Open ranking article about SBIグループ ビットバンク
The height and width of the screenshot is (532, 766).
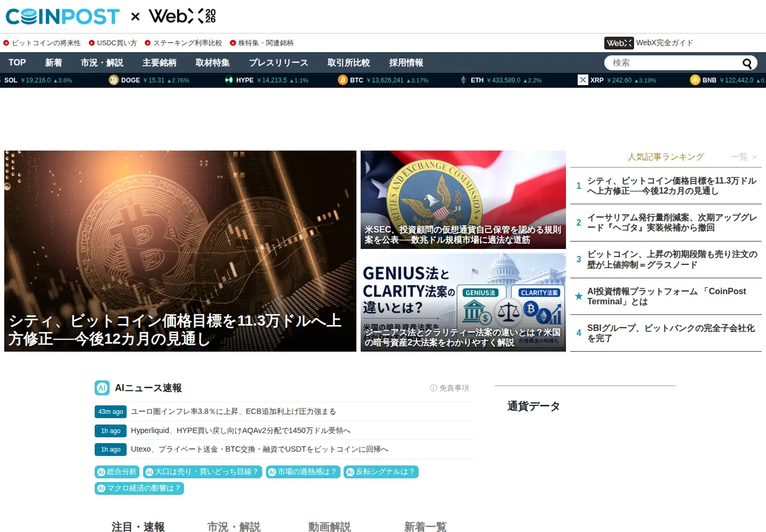pyautogui.click(x=671, y=333)
